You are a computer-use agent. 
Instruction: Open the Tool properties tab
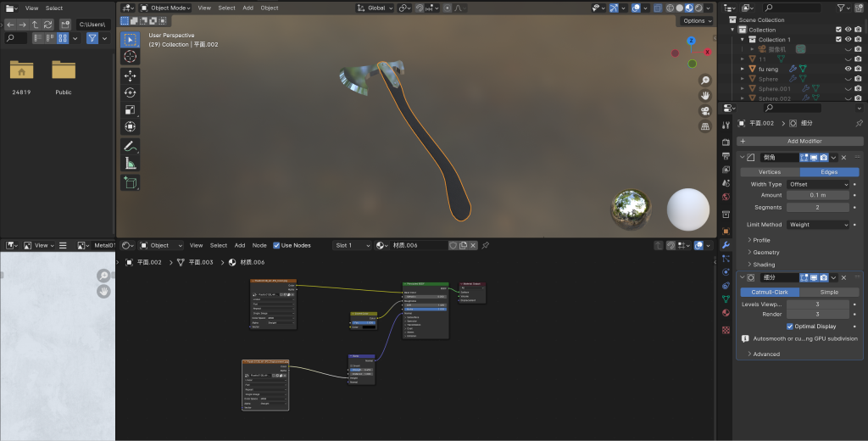(726, 126)
